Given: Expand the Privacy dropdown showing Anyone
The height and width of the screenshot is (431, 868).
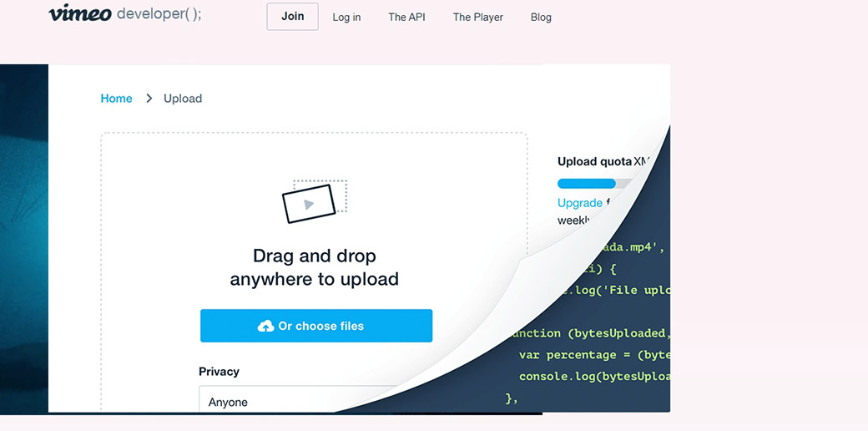Looking at the screenshot, I should (297, 402).
